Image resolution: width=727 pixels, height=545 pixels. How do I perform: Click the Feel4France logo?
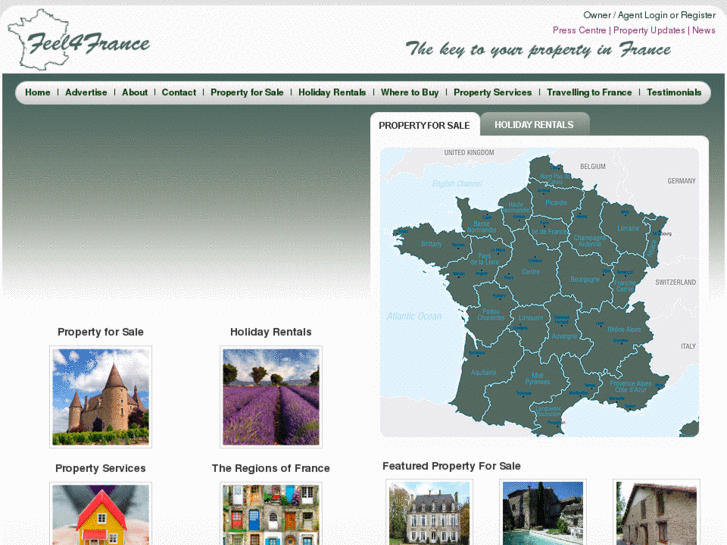pos(79,40)
